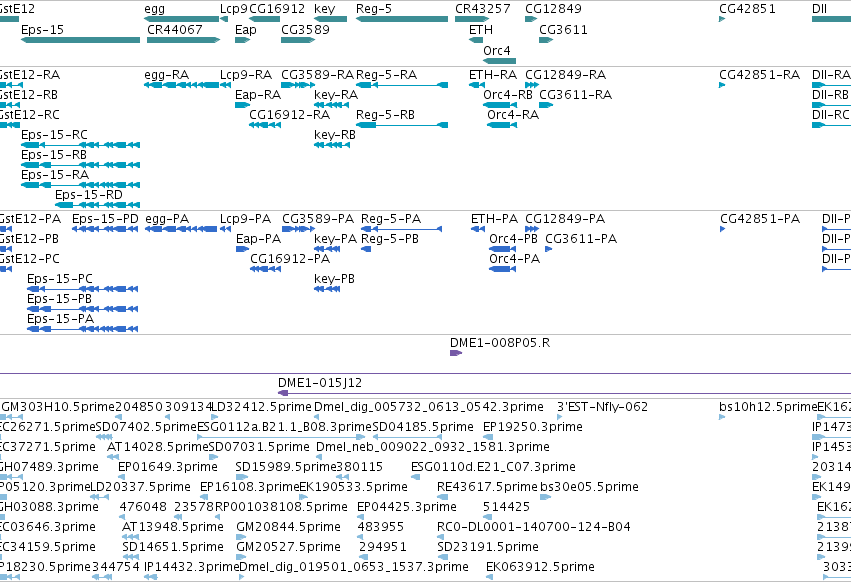
Task: Select EST AT13948.5prime
Action: pos(130,537)
